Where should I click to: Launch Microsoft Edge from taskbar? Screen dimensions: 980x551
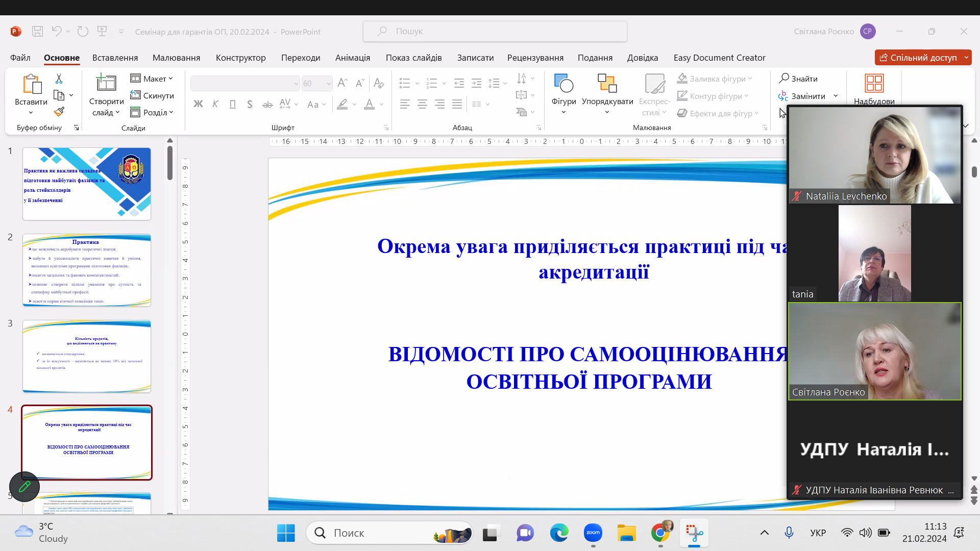pos(559,533)
